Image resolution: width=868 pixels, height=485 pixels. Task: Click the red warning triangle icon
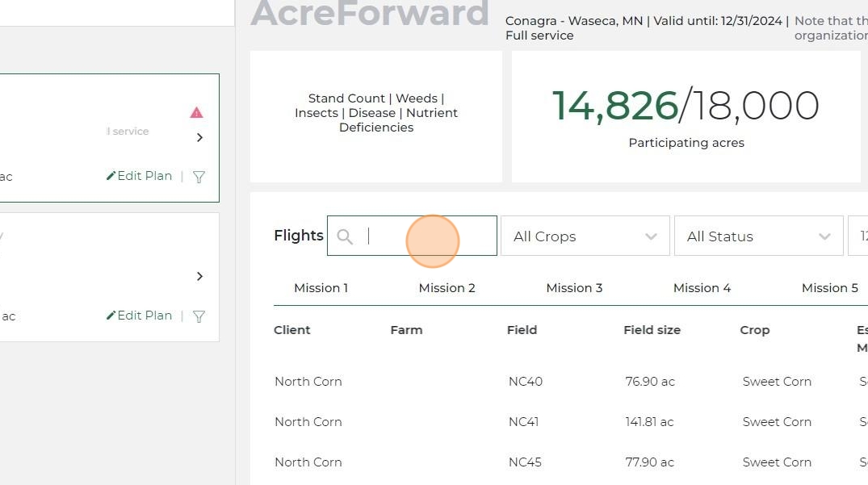(x=196, y=113)
